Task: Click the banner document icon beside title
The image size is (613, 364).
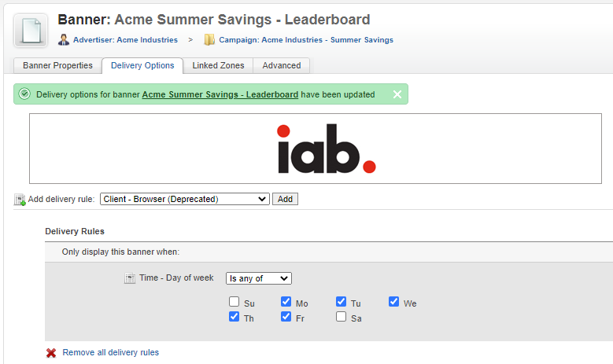Action: [x=31, y=31]
